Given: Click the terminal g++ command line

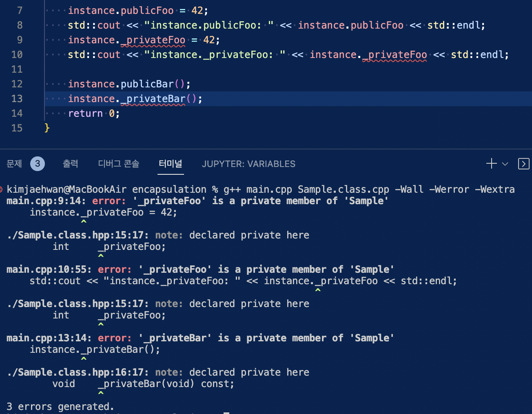Looking at the screenshot, I should point(261,189).
